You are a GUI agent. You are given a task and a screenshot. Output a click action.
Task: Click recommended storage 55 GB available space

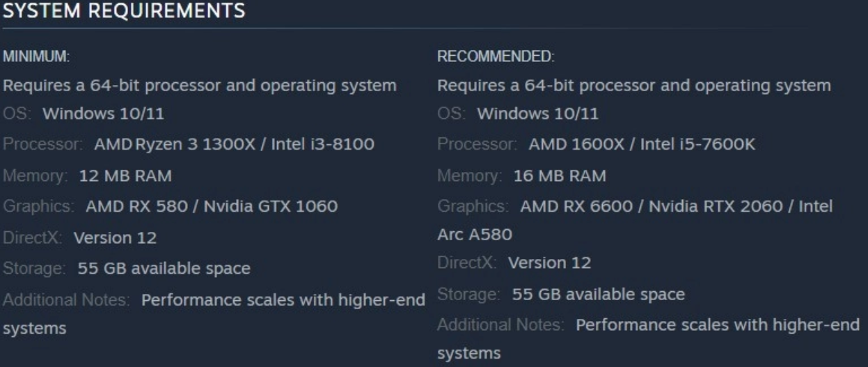click(x=598, y=295)
